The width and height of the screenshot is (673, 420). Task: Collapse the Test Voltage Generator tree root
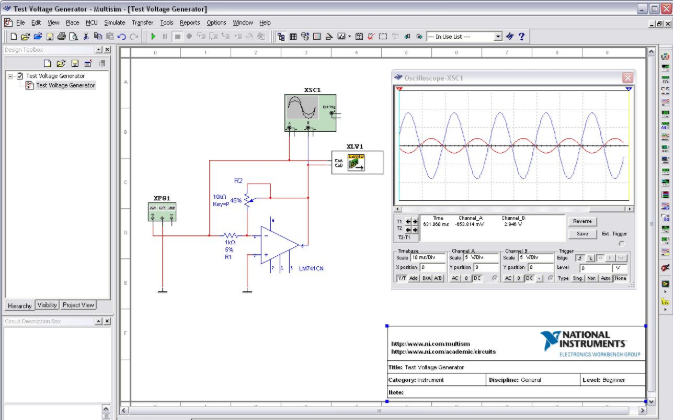pos(10,76)
